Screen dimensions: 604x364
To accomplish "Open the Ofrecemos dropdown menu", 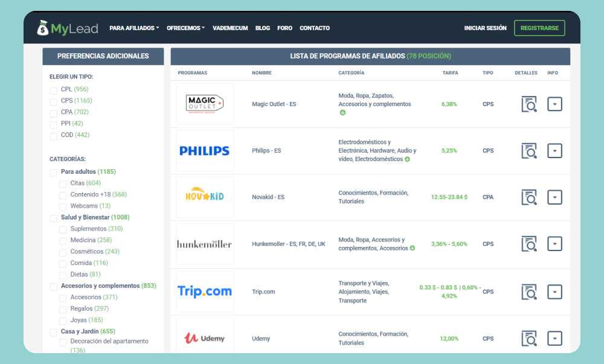I will click(185, 28).
